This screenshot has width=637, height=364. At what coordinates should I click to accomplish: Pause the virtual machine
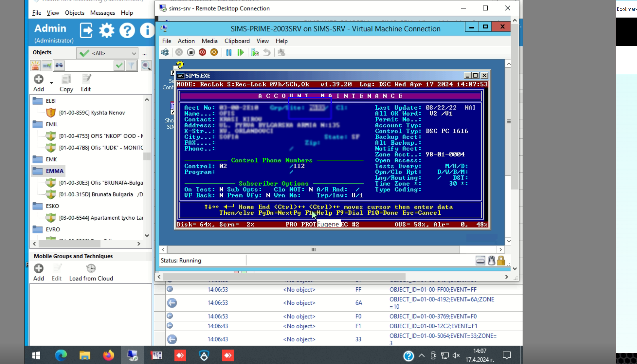[x=229, y=52]
